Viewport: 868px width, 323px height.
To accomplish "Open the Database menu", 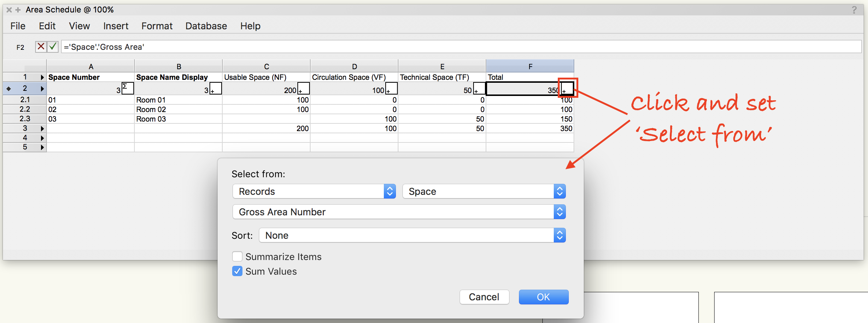I will [206, 26].
